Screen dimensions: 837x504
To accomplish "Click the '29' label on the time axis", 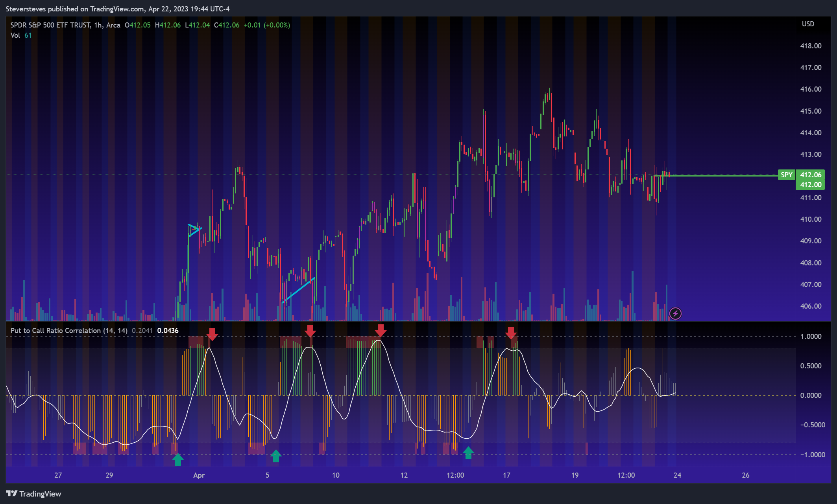I will coord(109,475).
